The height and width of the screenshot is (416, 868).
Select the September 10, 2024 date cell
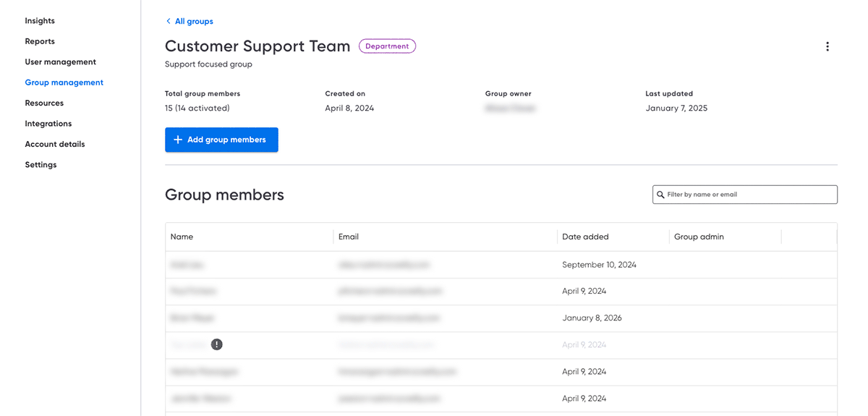[x=599, y=265]
